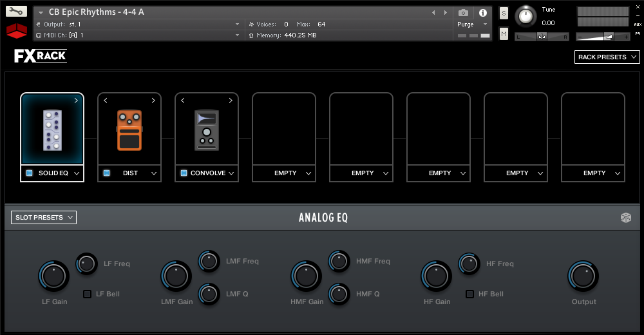Click the next arrow on the DIST slot
The image size is (644, 335).
click(x=153, y=100)
